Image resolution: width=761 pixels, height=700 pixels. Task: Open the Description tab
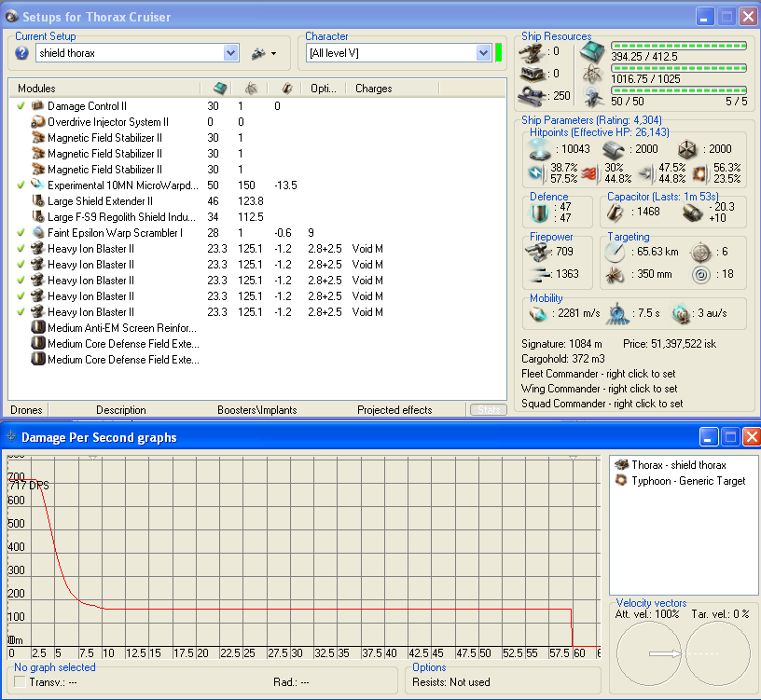121,410
